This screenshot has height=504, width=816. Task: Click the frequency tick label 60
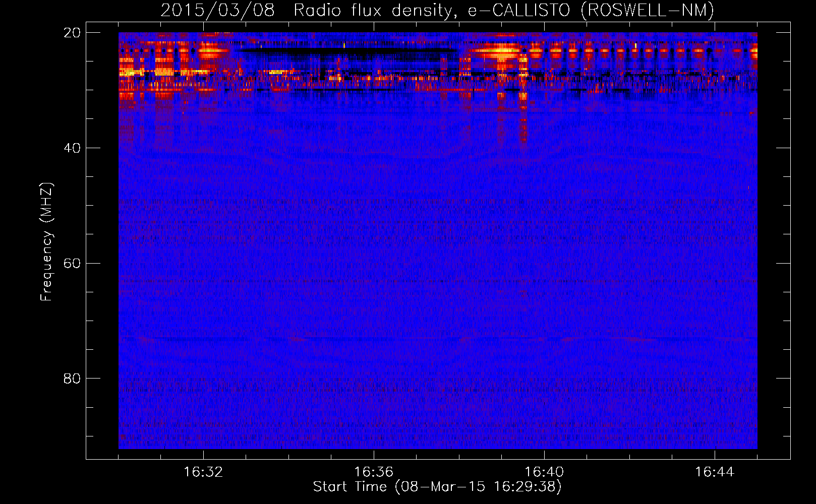coord(72,264)
